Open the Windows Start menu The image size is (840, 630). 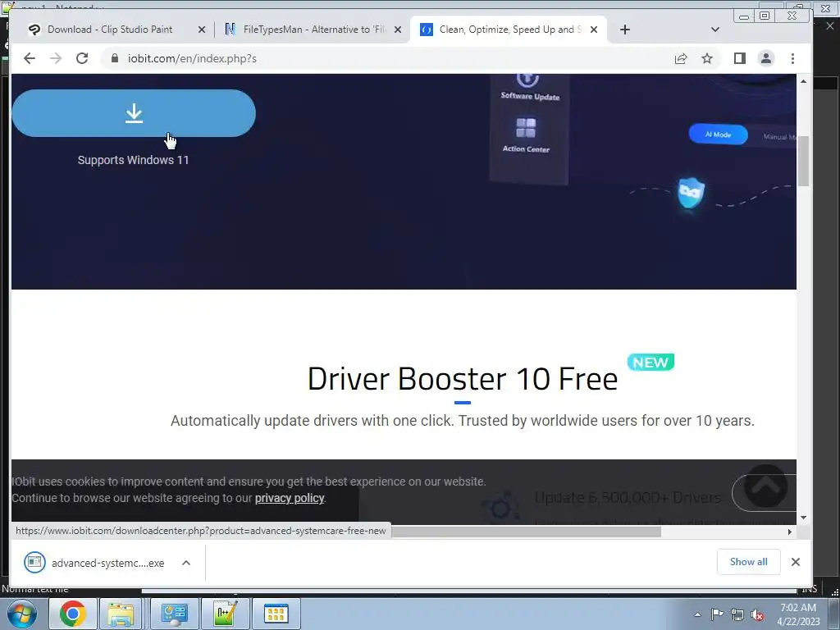(x=22, y=614)
